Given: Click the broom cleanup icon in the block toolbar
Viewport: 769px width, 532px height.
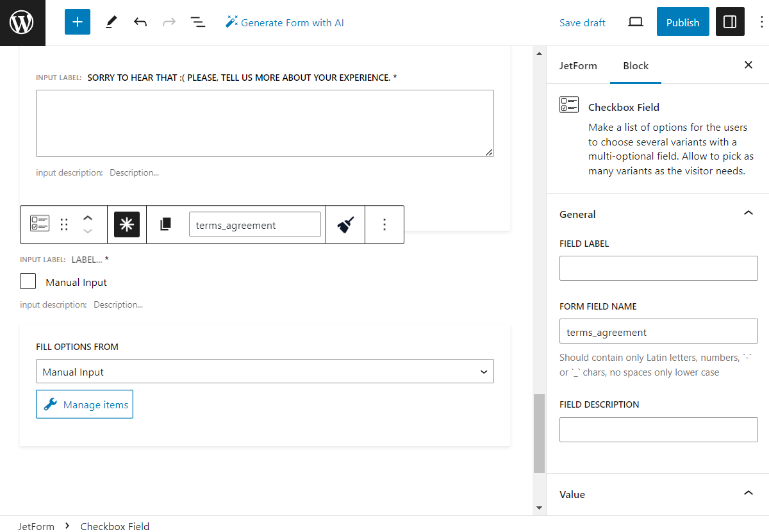Looking at the screenshot, I should coord(345,224).
